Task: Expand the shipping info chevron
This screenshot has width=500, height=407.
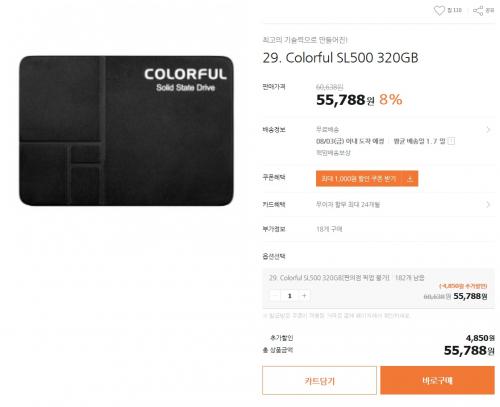Action: [x=488, y=129]
